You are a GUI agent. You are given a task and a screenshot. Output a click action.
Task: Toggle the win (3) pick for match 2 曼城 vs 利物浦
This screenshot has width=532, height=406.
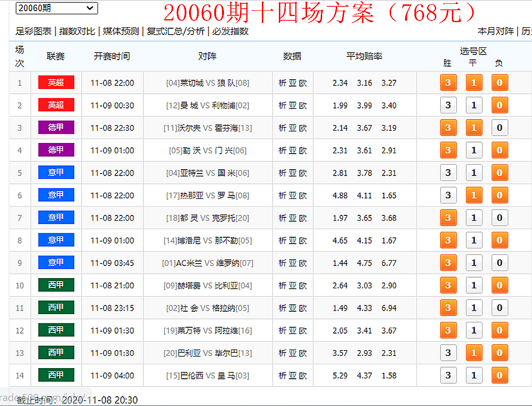click(x=448, y=106)
